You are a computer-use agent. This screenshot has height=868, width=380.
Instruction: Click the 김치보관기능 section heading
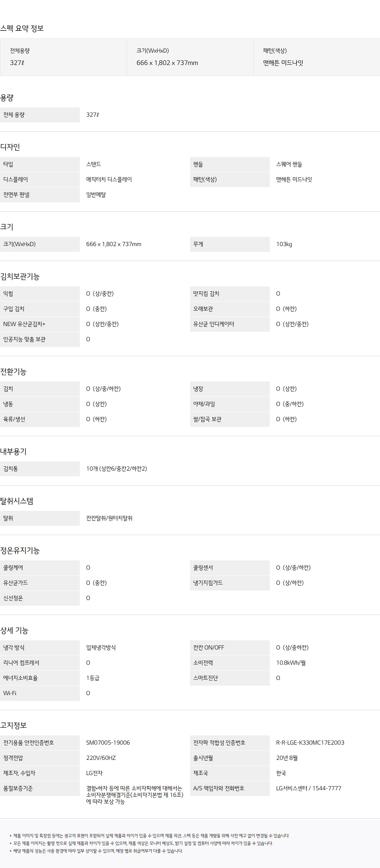coord(20,277)
